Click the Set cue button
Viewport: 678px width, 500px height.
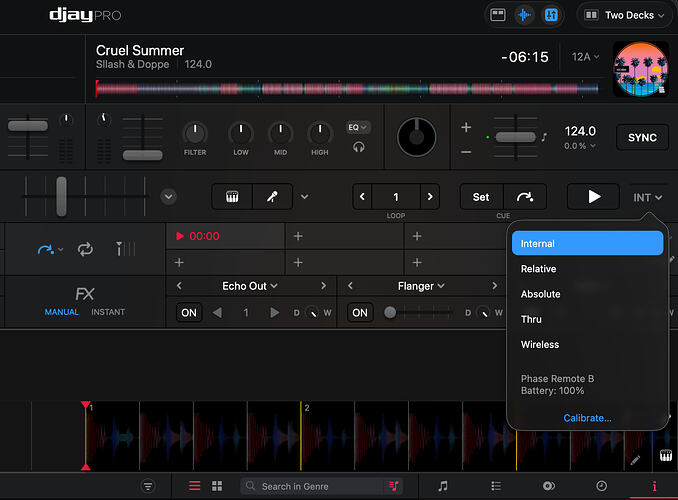(481, 197)
